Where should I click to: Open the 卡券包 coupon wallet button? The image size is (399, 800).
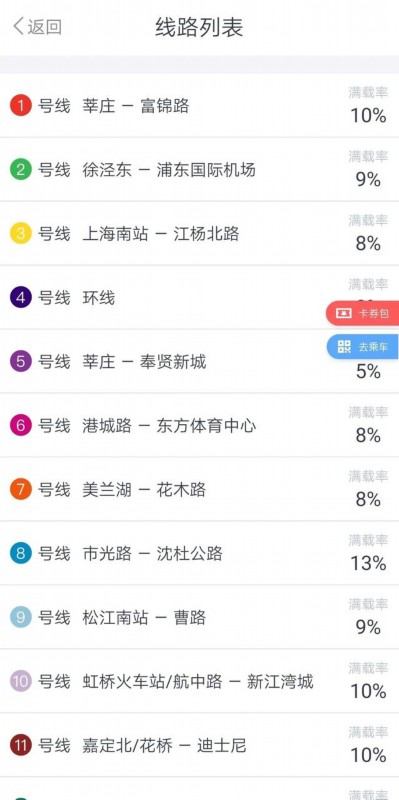click(363, 313)
